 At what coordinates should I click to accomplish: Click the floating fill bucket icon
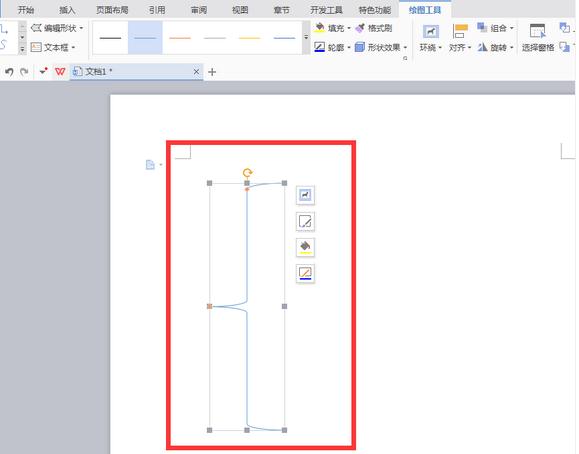[305, 247]
